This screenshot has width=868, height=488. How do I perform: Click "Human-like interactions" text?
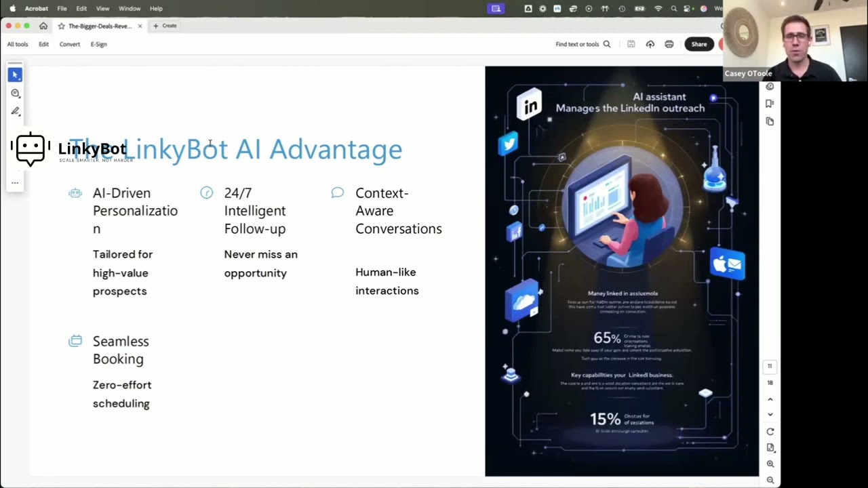tap(387, 281)
